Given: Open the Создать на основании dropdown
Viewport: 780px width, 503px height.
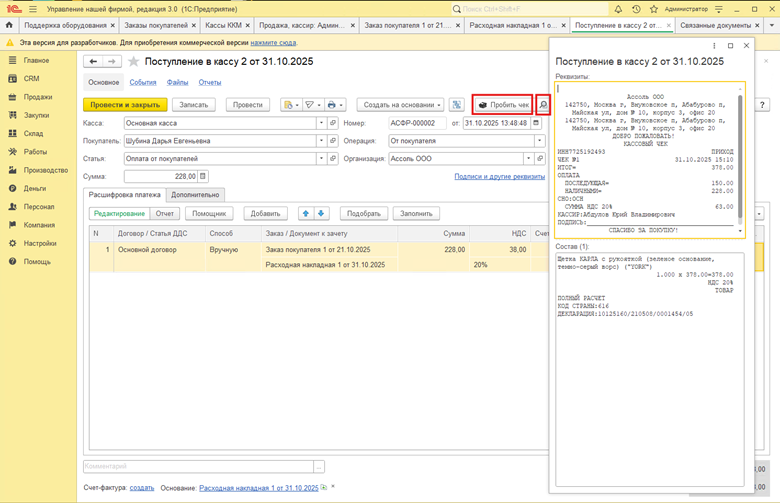Looking at the screenshot, I should tap(399, 104).
